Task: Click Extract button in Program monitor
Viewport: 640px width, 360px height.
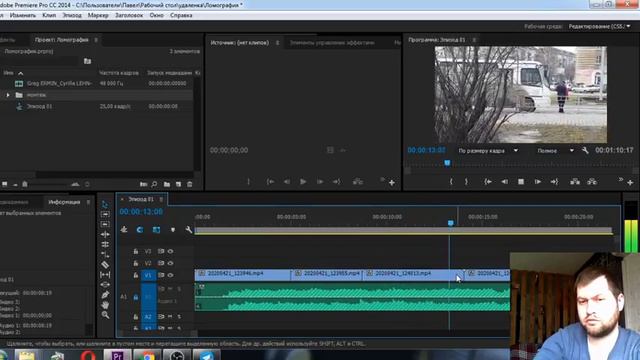Action: [x=592, y=182]
